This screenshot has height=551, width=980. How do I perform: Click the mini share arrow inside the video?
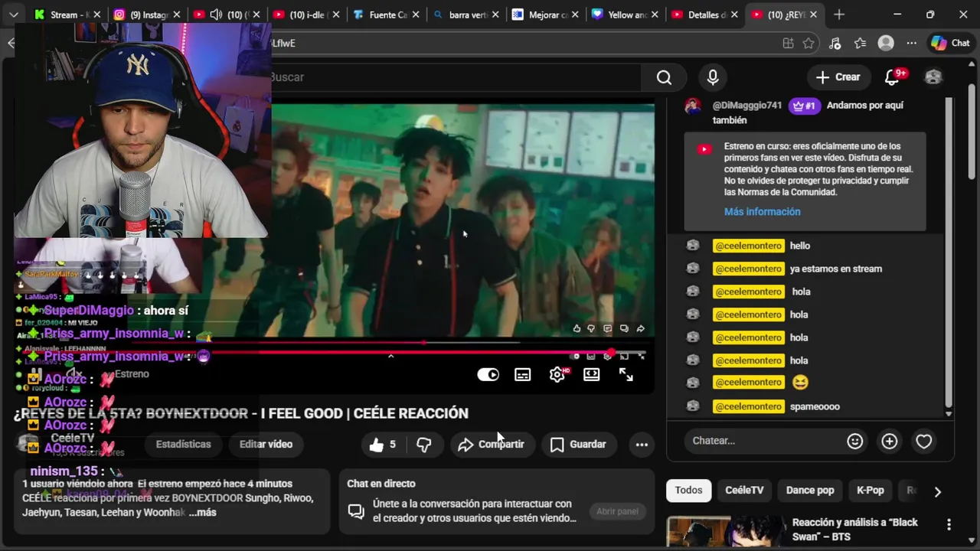point(641,329)
